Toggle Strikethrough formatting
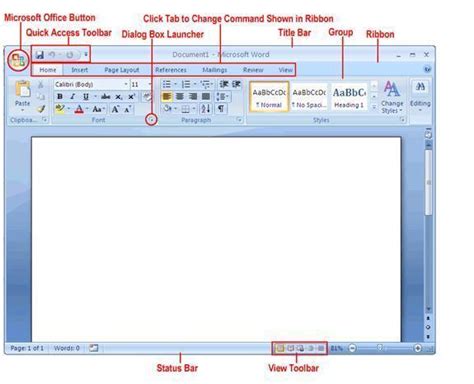474x384 pixels. 106,97
